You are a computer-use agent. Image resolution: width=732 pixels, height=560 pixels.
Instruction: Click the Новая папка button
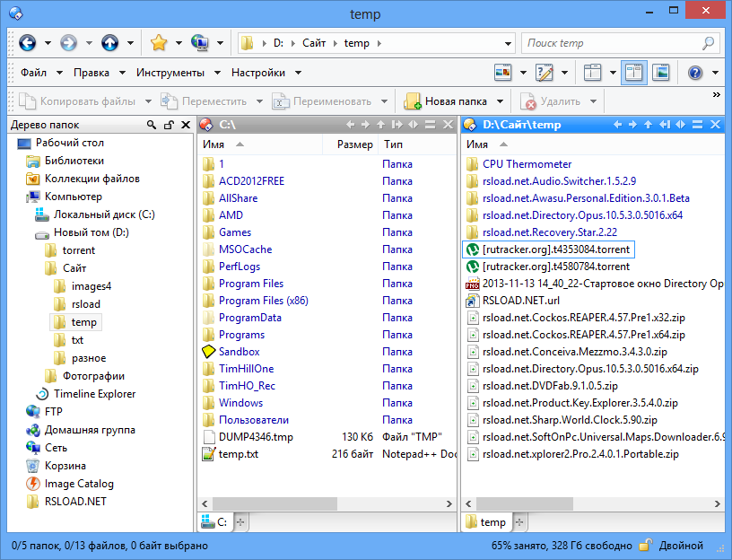click(446, 101)
